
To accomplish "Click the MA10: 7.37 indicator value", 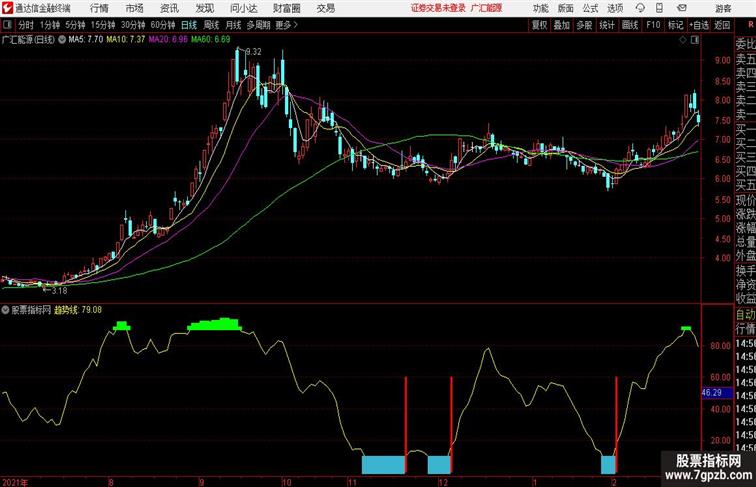I will tap(125, 40).
